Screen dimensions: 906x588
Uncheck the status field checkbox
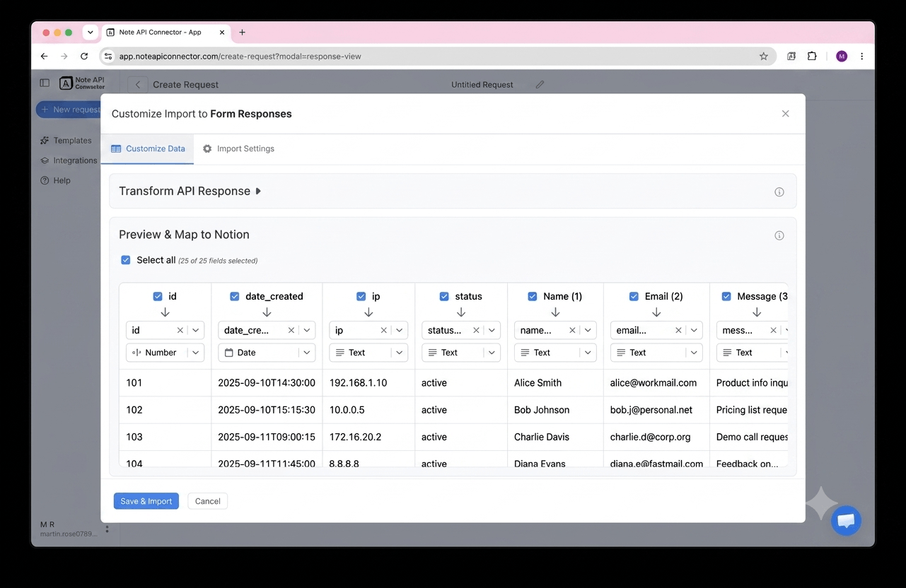tap(444, 297)
